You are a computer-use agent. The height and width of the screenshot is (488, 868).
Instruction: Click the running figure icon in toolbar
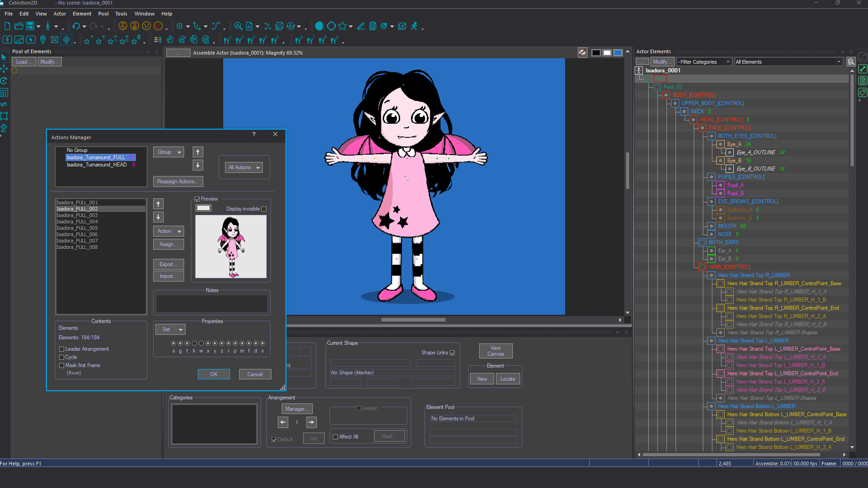[x=414, y=26]
